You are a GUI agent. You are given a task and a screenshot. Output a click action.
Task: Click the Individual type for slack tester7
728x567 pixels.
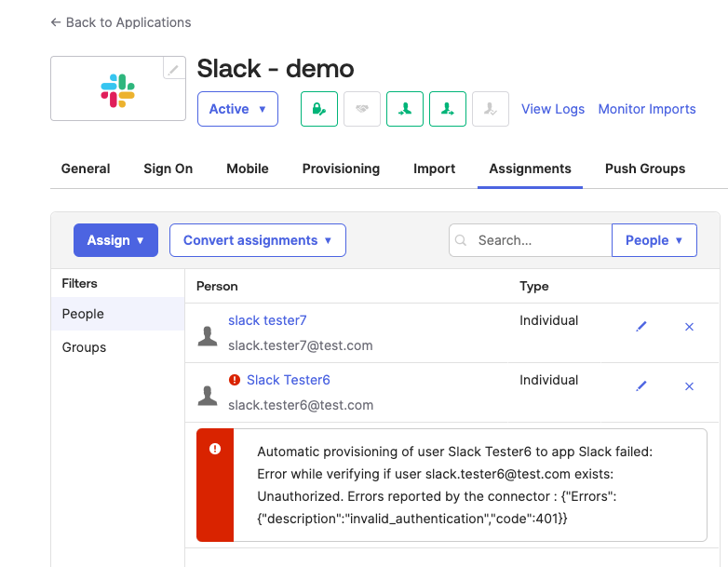click(x=548, y=320)
